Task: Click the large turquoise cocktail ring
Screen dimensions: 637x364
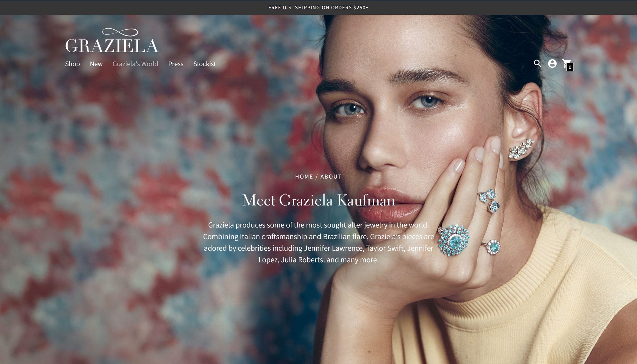Action: point(454,240)
